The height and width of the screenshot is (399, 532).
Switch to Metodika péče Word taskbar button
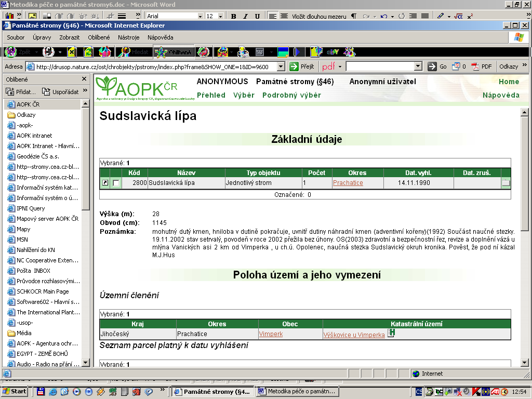pyautogui.click(x=298, y=392)
